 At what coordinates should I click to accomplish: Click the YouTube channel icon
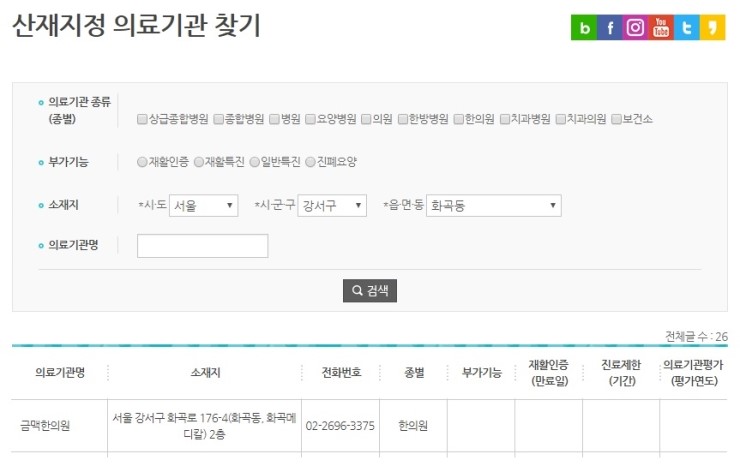[661, 28]
